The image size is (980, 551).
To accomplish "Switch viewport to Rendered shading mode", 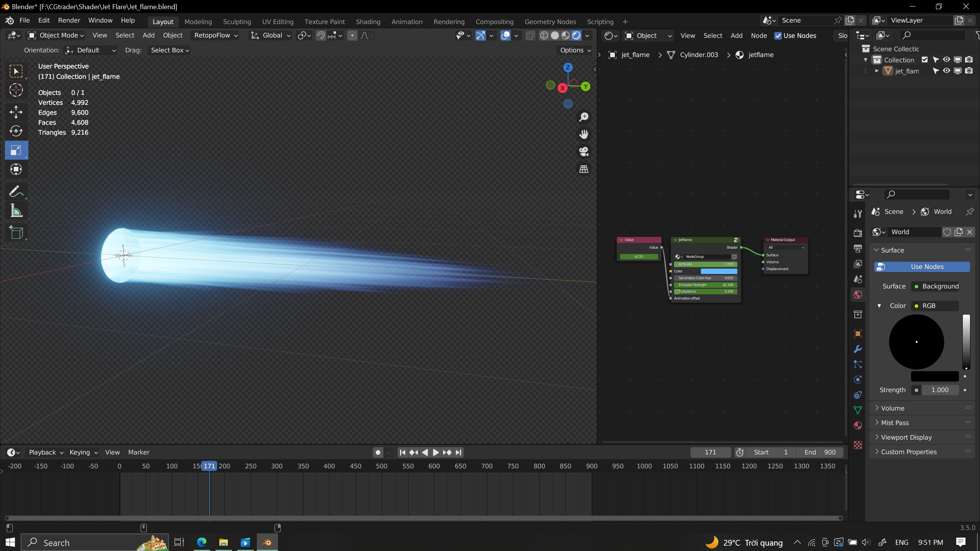I will tap(576, 35).
